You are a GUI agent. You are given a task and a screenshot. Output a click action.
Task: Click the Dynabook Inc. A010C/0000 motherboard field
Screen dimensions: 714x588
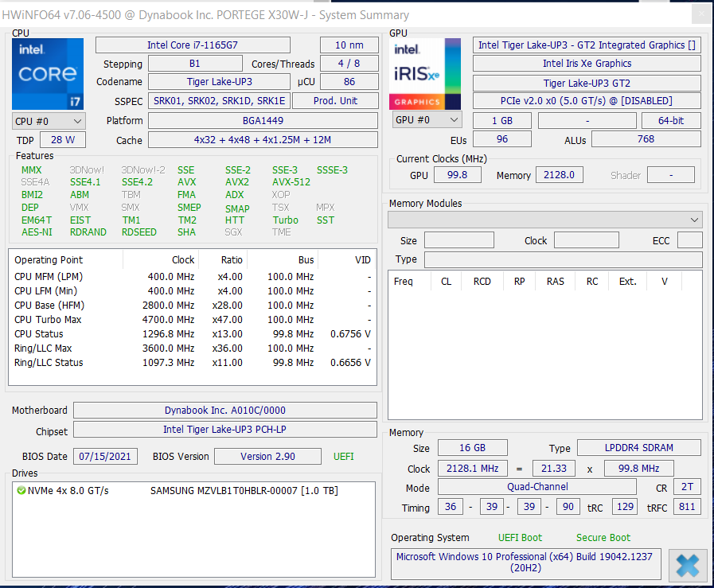(x=224, y=411)
